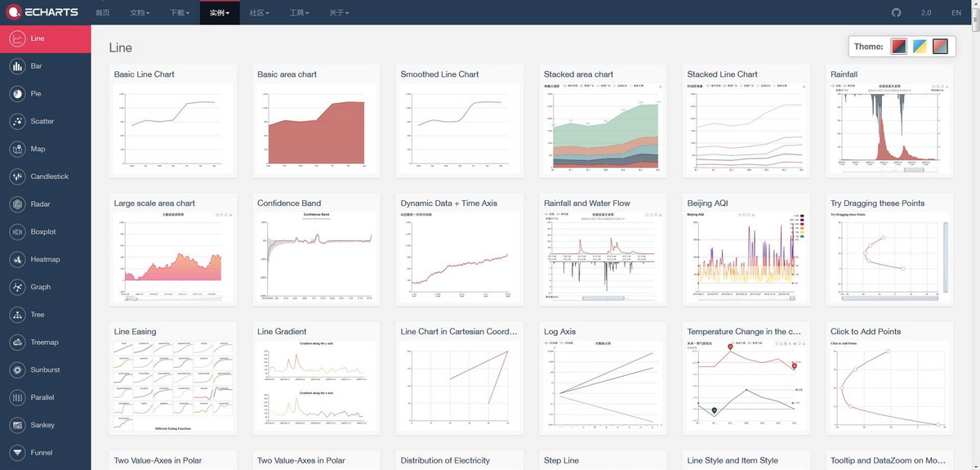This screenshot has width=980, height=470.
Task: Expand the 工具 dropdown menu
Action: coord(300,13)
